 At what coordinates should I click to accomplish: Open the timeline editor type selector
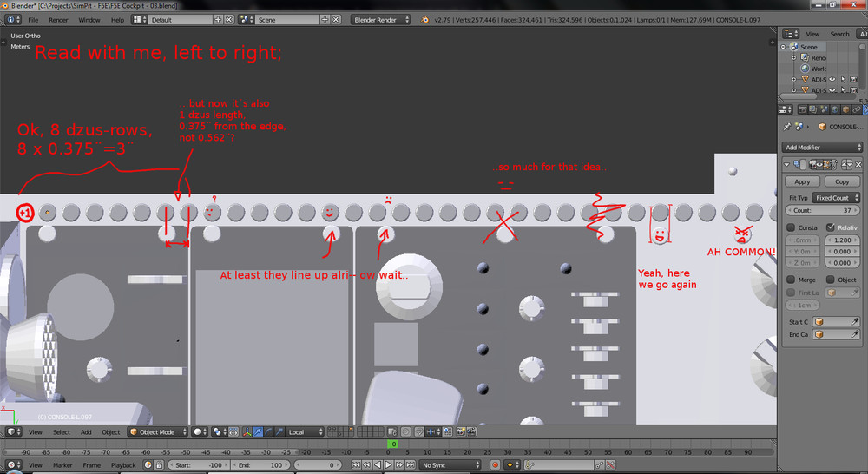click(x=13, y=465)
